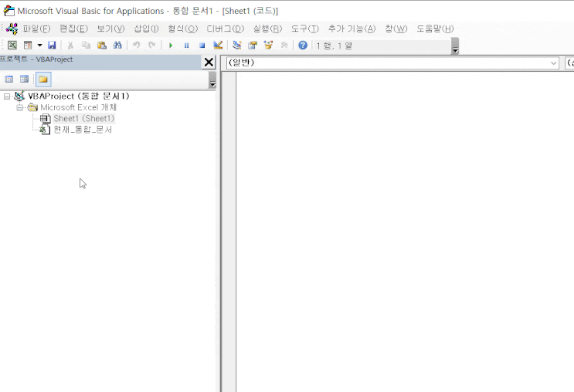Screen dimensions: 574x392
Task: Open the Properties Window toolbar icon
Action: click(x=253, y=46)
